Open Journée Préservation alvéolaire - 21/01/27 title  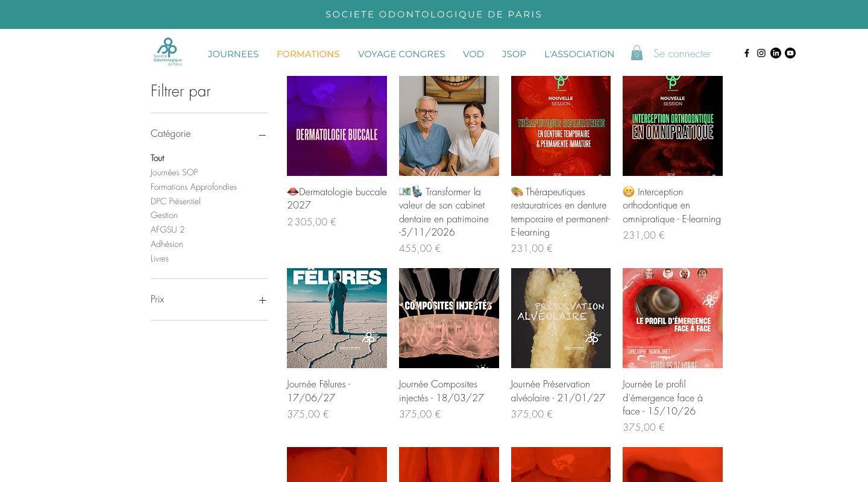[558, 391]
